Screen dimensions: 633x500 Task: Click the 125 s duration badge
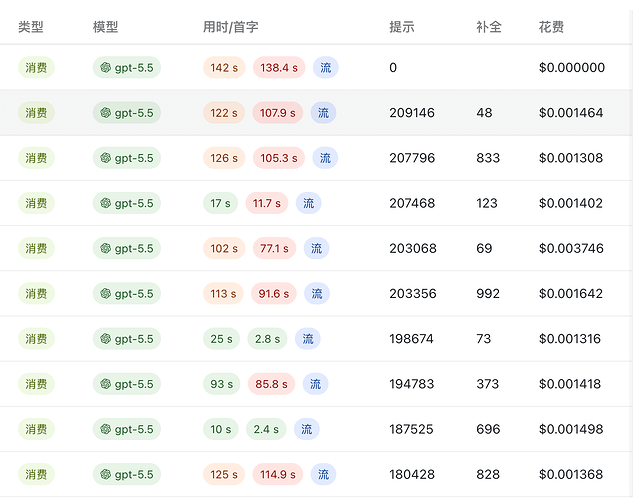[x=224, y=474]
